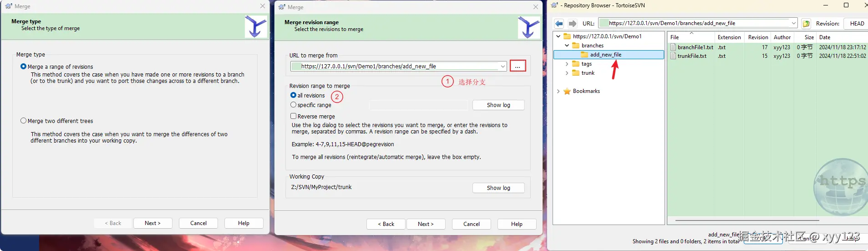Expand the trunk tree node
Image resolution: width=868 pixels, height=251 pixels.
click(567, 73)
